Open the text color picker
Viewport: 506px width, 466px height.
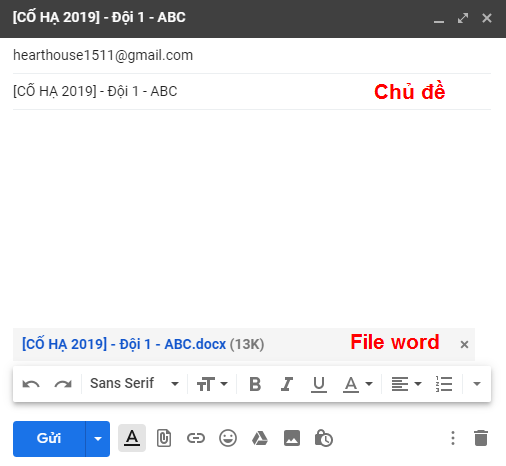coord(358,384)
